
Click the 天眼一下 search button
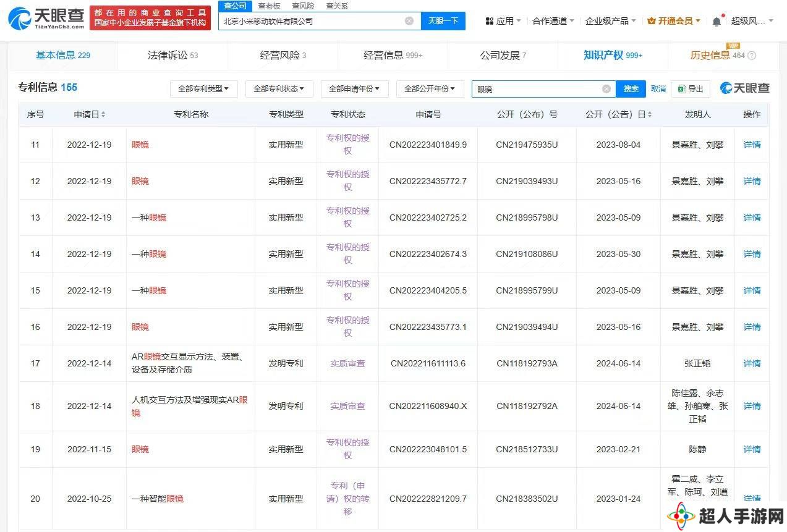click(443, 21)
